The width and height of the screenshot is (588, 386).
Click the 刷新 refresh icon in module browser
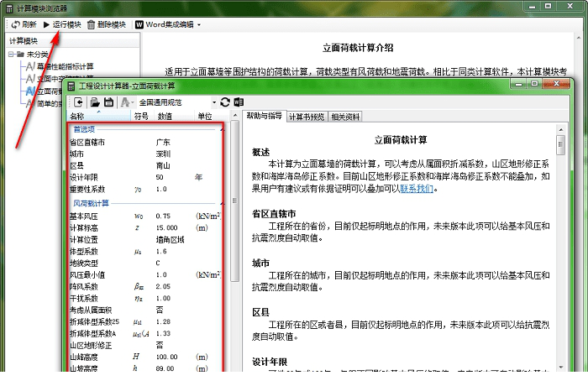click(16, 24)
